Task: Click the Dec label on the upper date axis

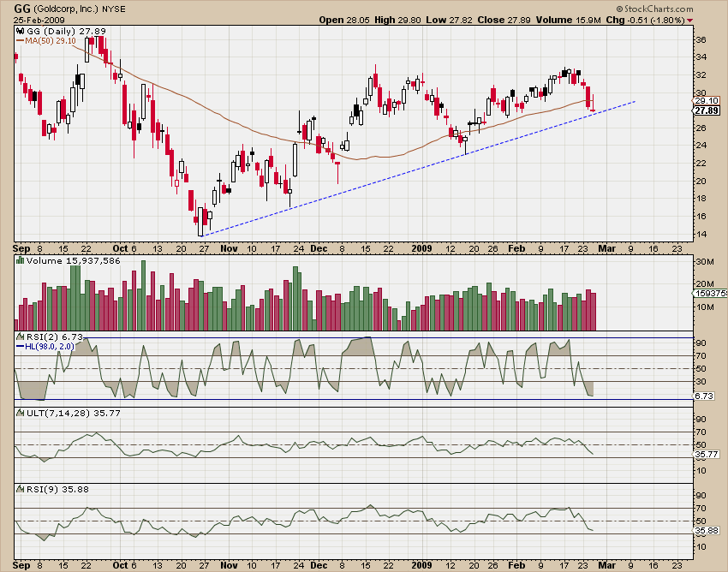Action: 319,248
